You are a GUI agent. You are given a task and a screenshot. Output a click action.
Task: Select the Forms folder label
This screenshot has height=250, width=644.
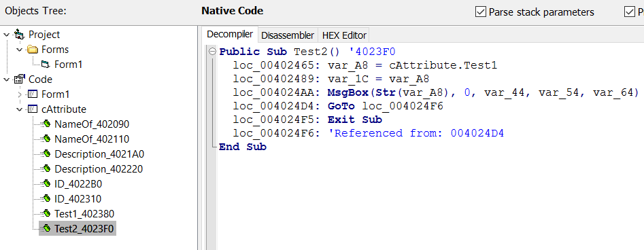[x=55, y=50]
